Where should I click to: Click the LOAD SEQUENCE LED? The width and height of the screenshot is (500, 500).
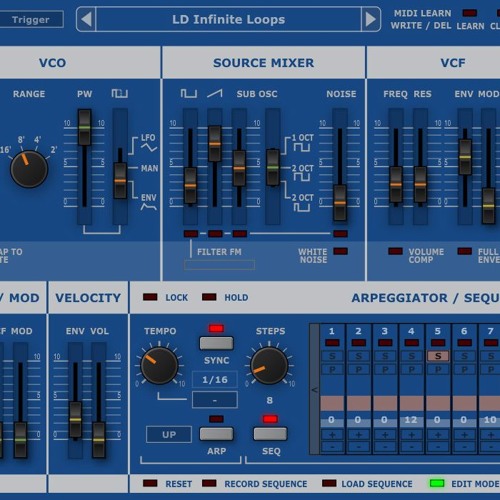point(329,483)
